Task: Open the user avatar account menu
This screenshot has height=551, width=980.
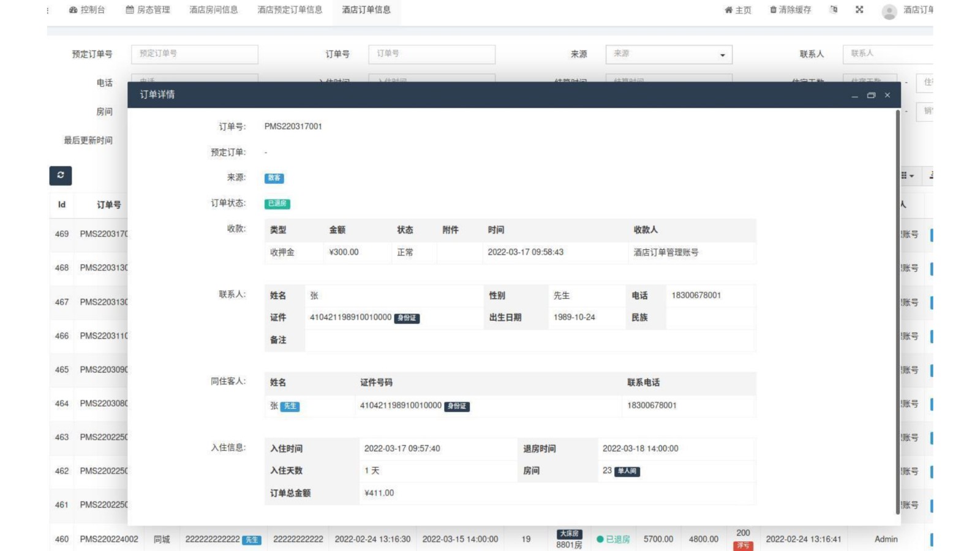Action: (x=889, y=11)
